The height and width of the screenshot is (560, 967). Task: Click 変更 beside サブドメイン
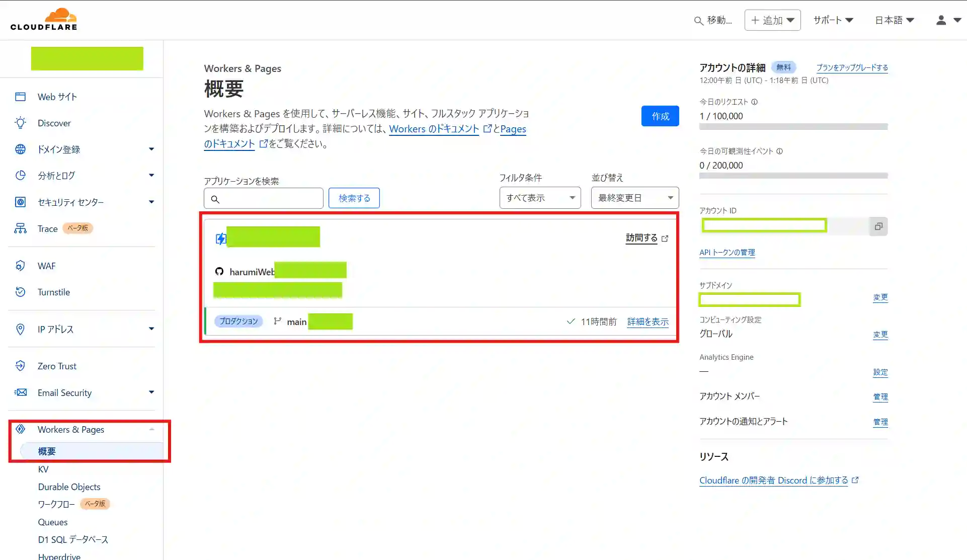(880, 297)
